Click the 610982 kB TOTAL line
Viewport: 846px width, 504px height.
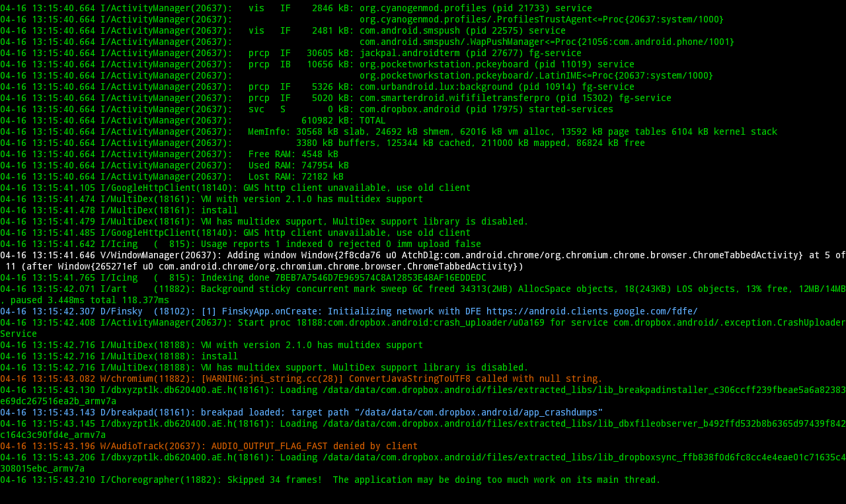193,121
